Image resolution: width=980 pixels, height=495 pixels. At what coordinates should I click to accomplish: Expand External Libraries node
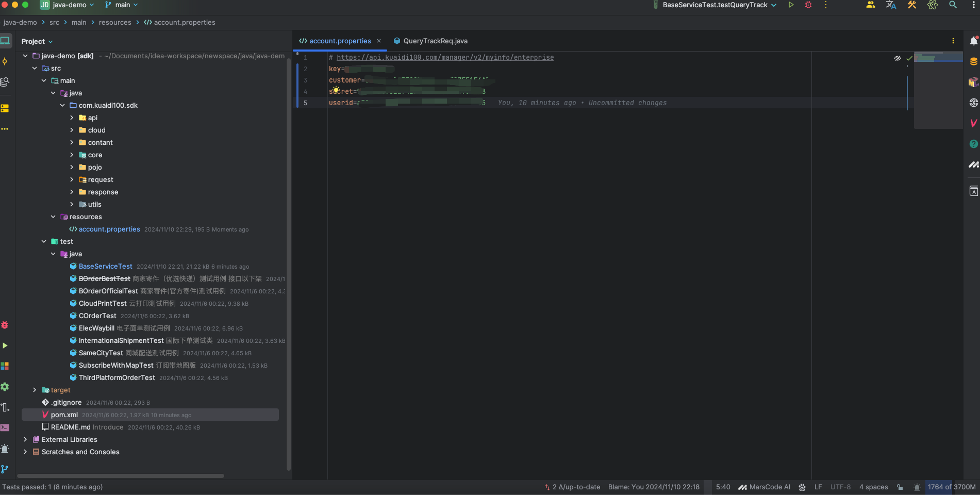[25, 439]
